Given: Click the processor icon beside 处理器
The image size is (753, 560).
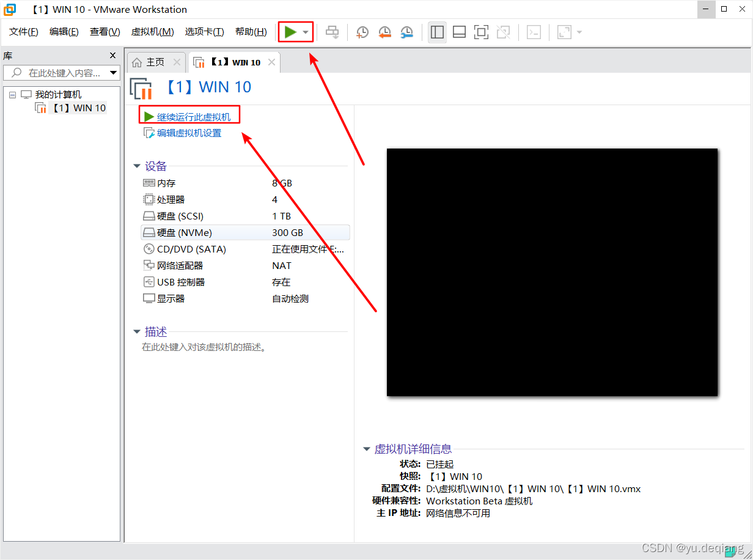Looking at the screenshot, I should tap(149, 199).
